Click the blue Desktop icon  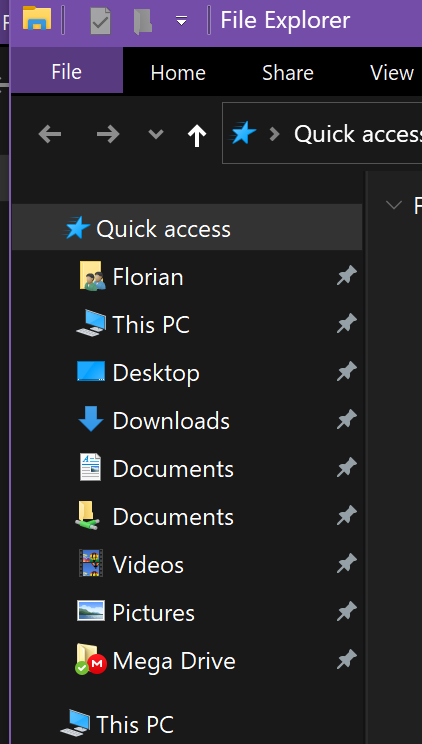click(91, 372)
